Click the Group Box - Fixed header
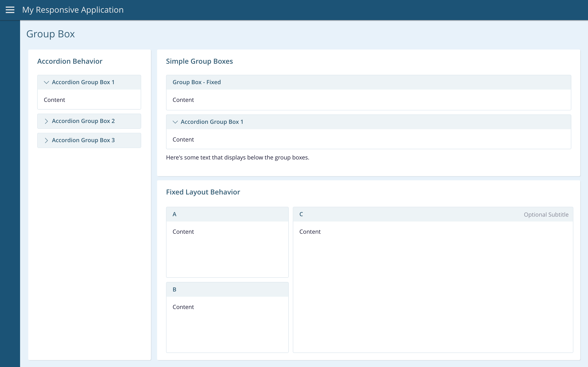 (x=196, y=82)
